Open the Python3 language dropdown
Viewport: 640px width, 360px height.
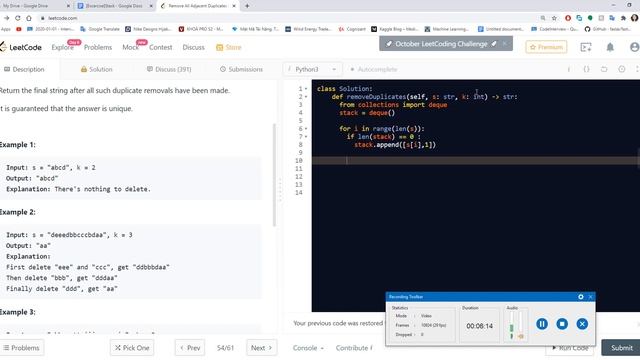[x=312, y=69]
